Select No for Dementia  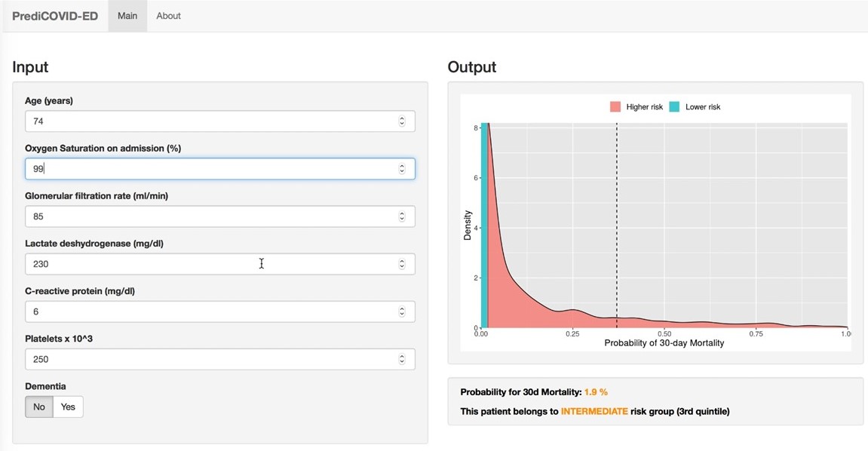38,407
